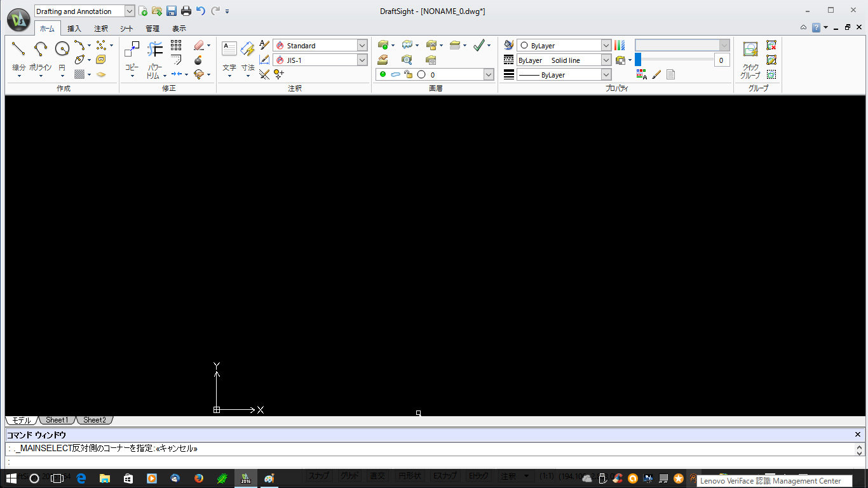The height and width of the screenshot is (488, 868).
Task: Click the New document icon
Action: pyautogui.click(x=143, y=11)
